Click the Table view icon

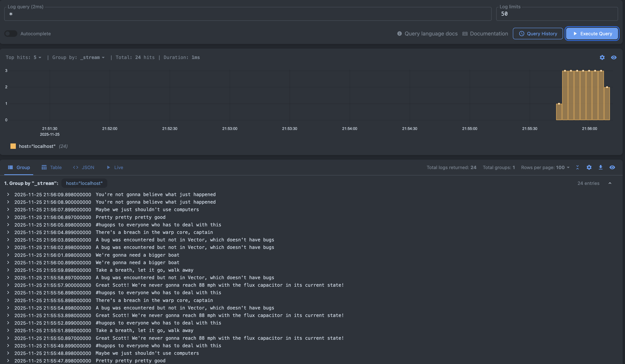pos(44,168)
